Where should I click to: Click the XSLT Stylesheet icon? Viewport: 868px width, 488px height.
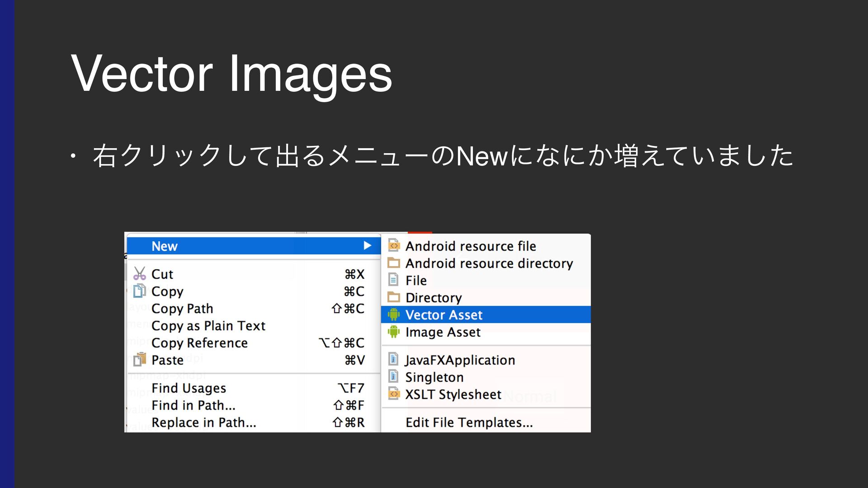[394, 394]
